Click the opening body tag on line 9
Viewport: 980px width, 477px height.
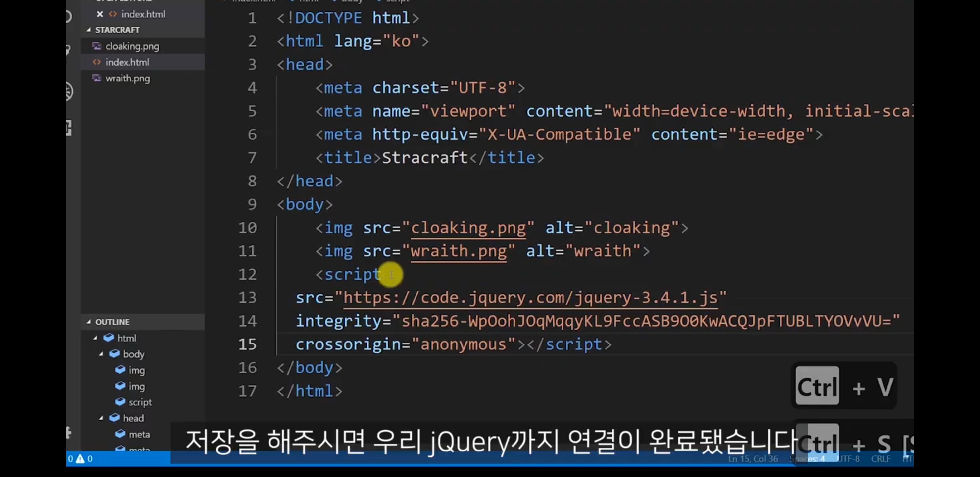pos(305,204)
